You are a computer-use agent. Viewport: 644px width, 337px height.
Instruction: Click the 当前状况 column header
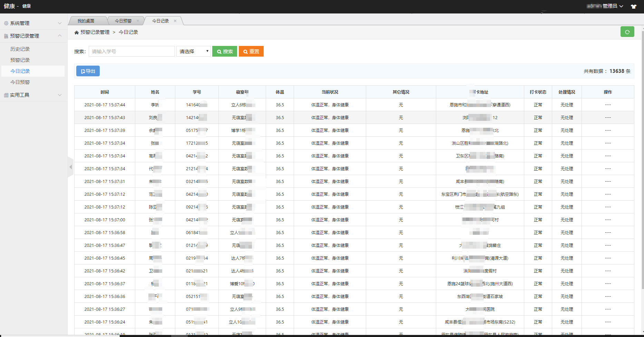coord(330,92)
